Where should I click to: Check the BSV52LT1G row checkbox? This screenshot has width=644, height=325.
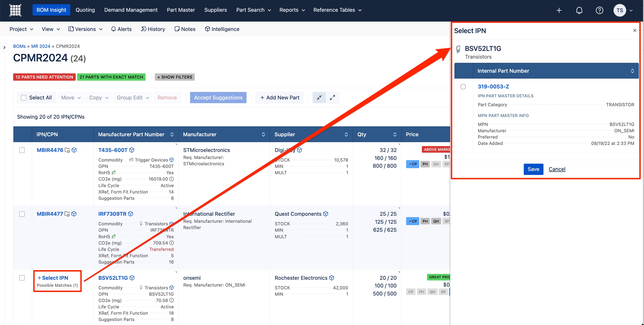tap(22, 278)
